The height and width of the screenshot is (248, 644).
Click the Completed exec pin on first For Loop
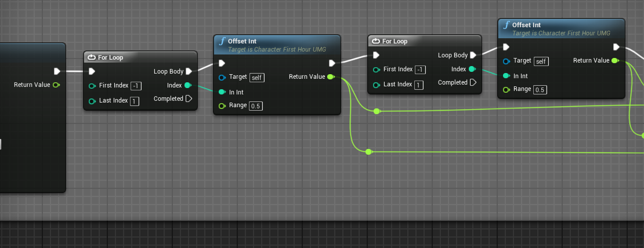tap(188, 99)
